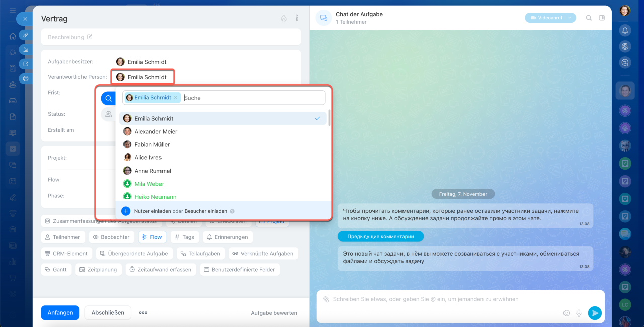This screenshot has width=644, height=327.
Task: Open the 1 Teilnehmer participant count
Action: tap(351, 22)
